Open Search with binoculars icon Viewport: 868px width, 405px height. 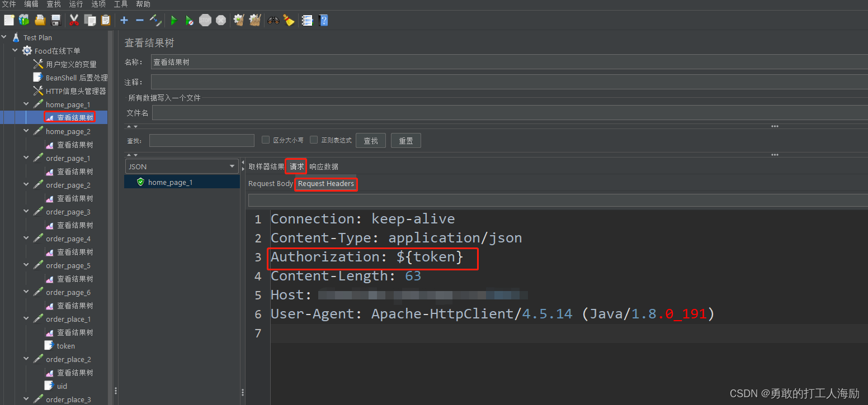click(273, 20)
